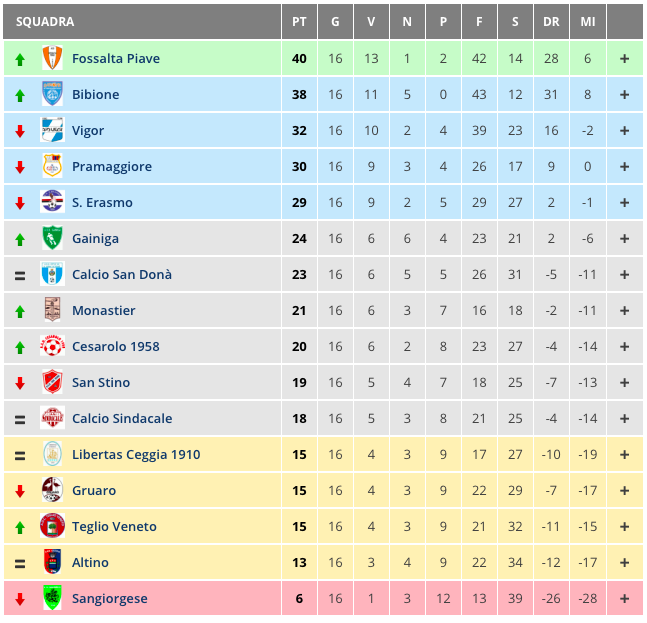Click the Pramaggiore shield crest

(52, 166)
